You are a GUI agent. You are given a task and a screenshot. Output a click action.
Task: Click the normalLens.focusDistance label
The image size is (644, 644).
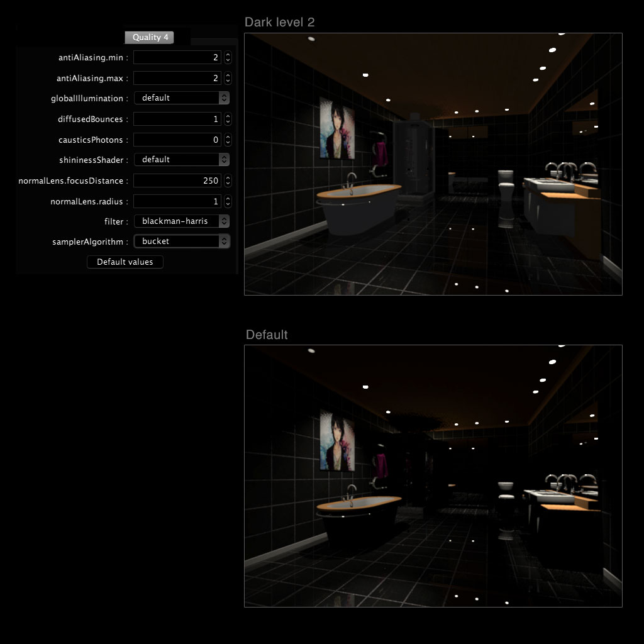(73, 180)
